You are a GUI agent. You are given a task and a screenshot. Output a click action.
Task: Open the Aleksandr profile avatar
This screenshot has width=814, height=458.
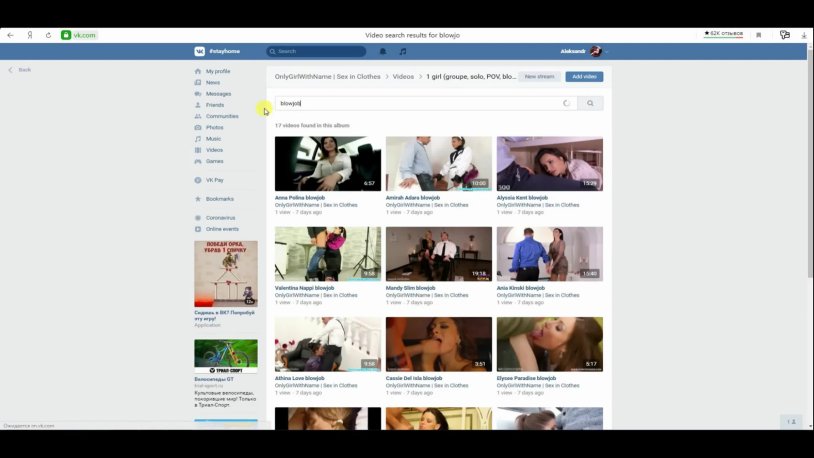595,51
